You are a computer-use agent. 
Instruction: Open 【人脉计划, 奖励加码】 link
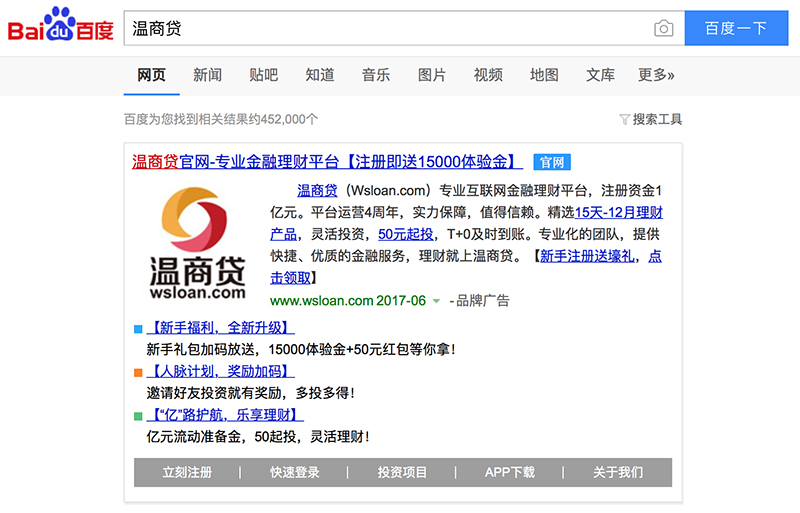(220, 371)
